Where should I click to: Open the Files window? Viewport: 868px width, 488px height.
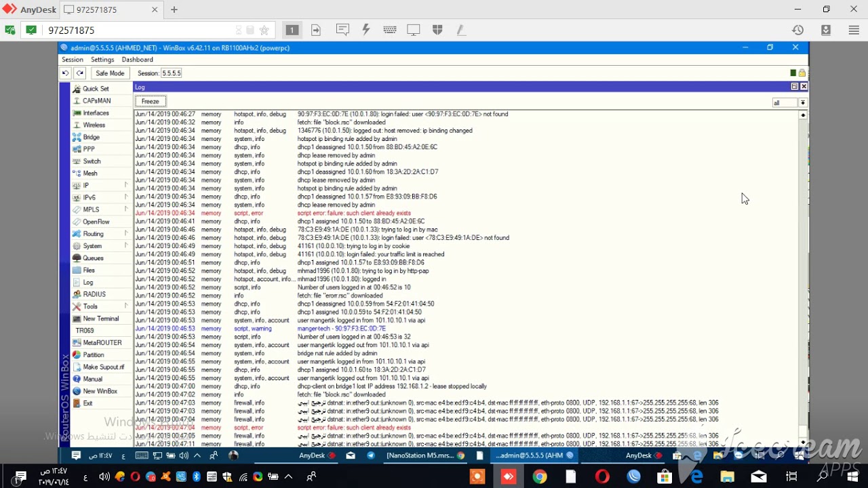pos(89,270)
